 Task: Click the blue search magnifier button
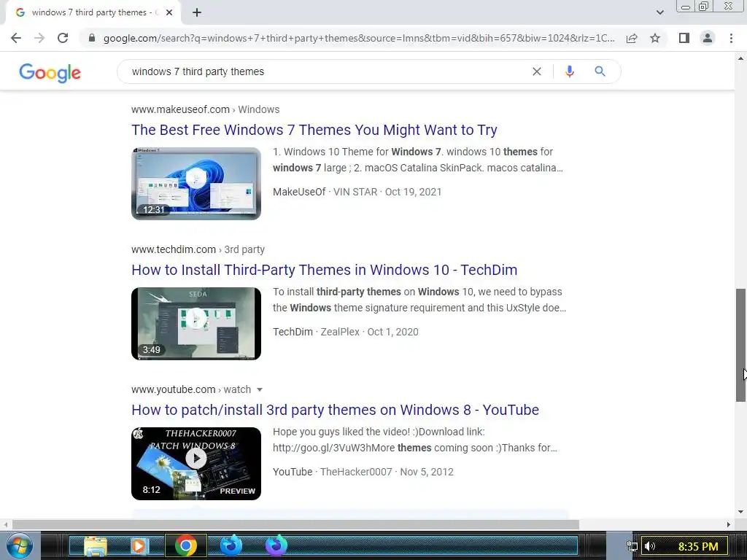pos(600,71)
